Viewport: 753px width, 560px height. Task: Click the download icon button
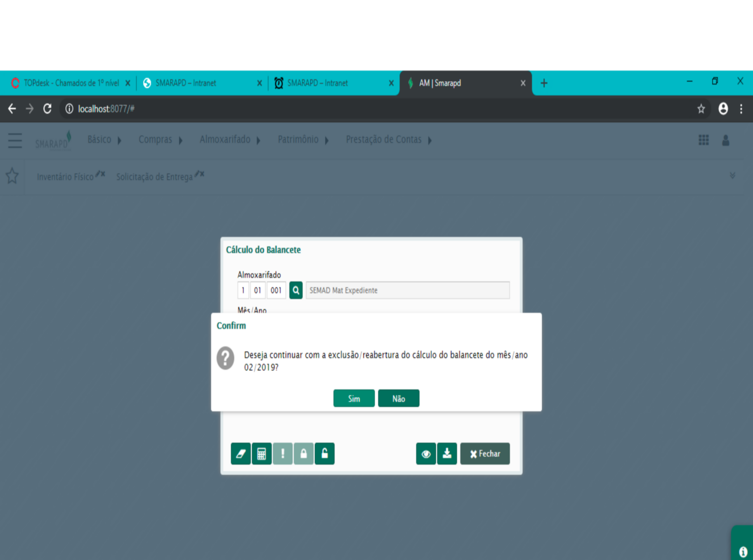pos(447,453)
